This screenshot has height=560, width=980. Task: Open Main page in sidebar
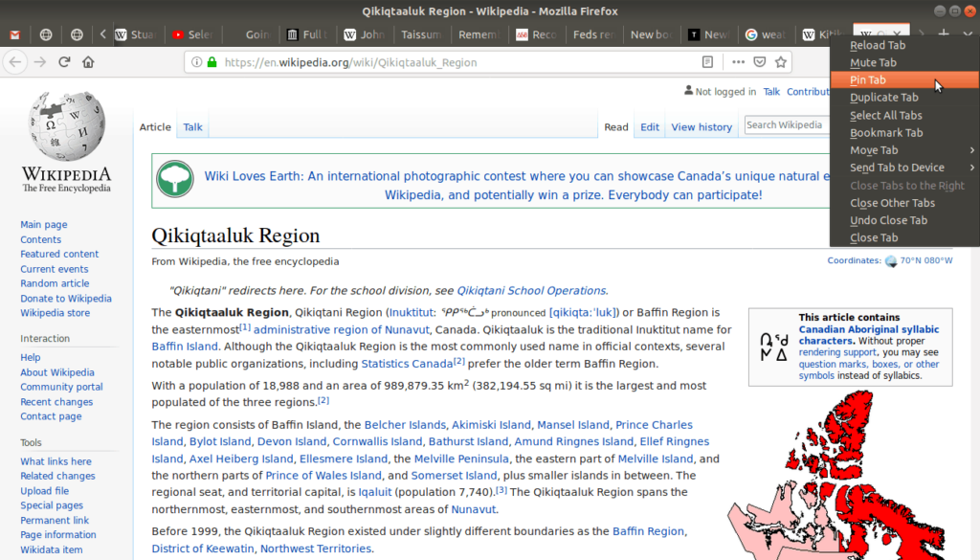44,224
